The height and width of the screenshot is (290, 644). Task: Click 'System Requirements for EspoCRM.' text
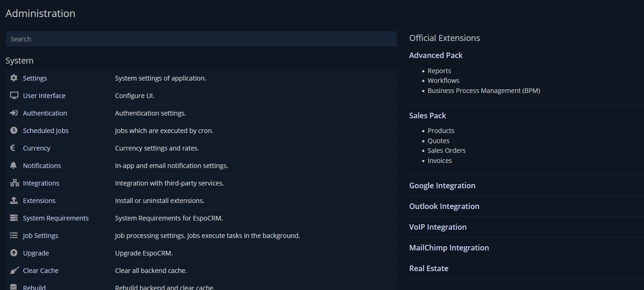(169, 218)
